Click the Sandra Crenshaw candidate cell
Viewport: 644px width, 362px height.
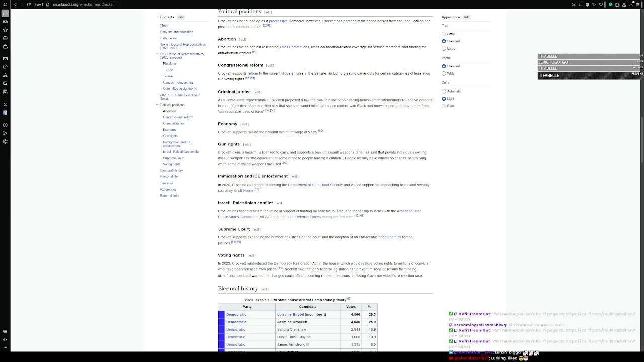coord(308,329)
